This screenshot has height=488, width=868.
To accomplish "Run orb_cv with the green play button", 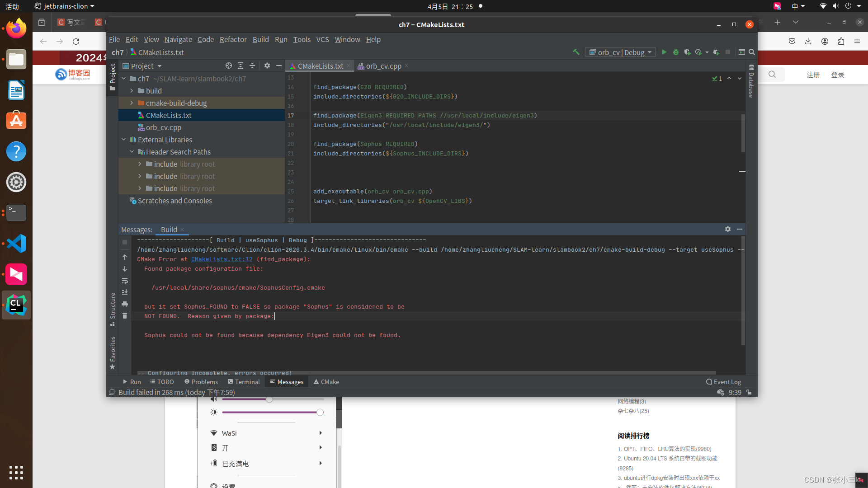I will coord(664,52).
